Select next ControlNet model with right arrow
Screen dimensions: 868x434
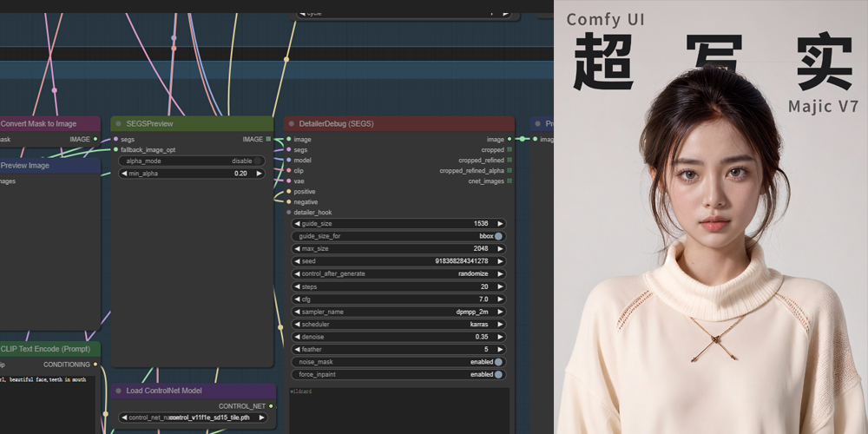261,418
